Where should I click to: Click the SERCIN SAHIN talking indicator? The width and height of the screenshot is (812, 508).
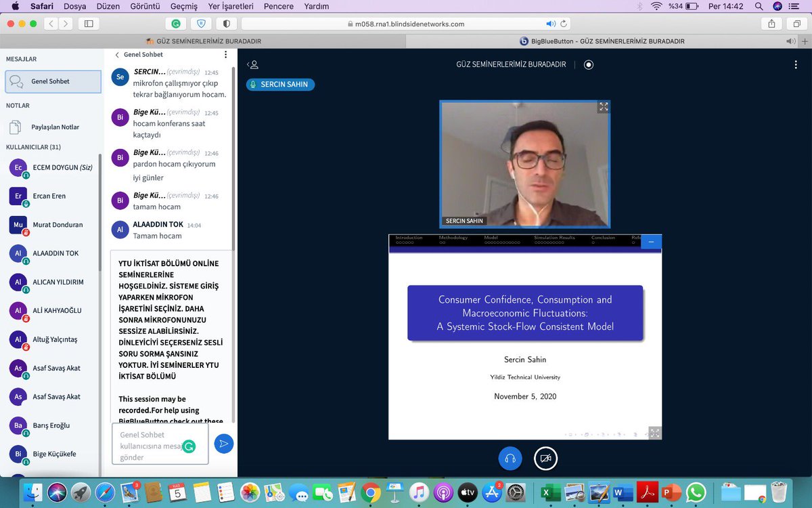pos(280,85)
